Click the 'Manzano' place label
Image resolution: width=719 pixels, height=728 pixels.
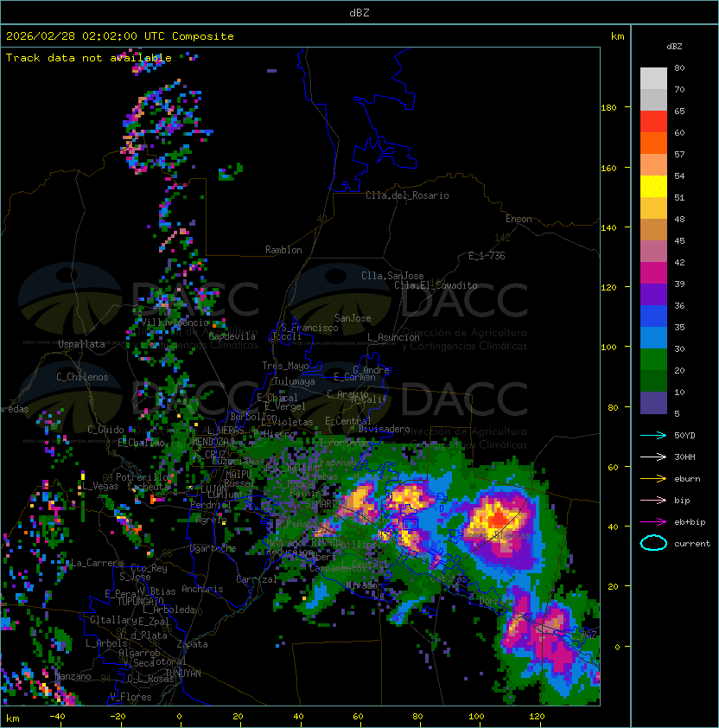pos(73,676)
